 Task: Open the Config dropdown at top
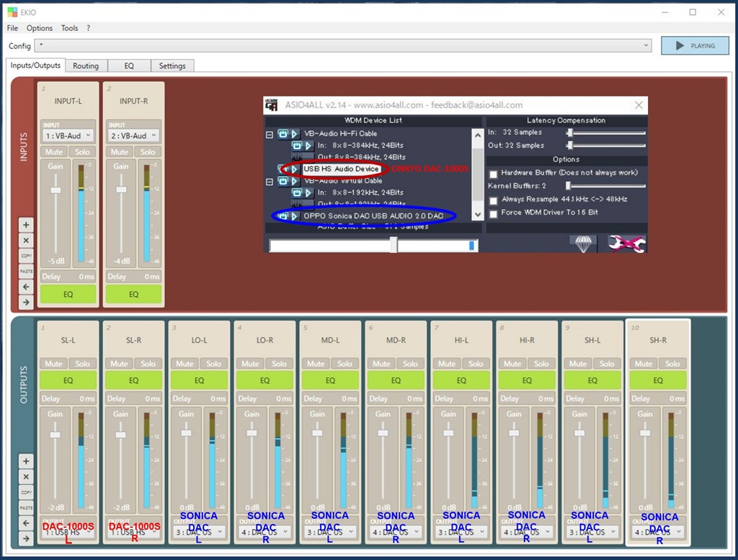[x=344, y=45]
